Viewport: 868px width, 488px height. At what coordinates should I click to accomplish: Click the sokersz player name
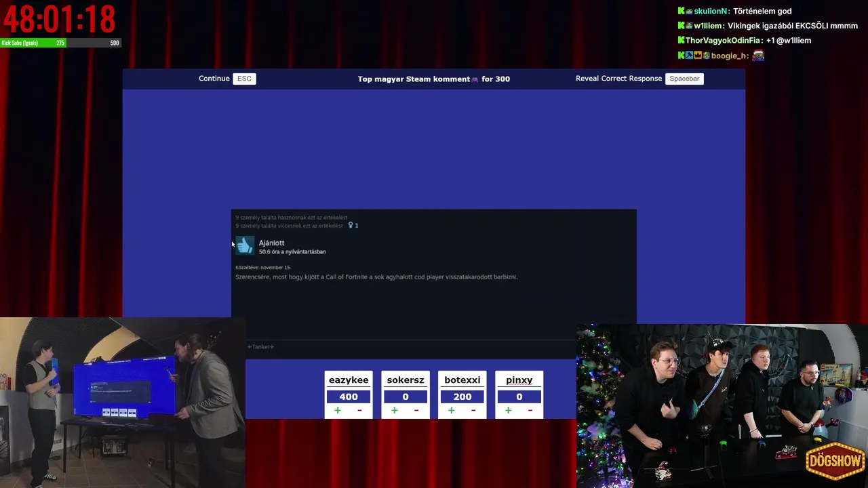[406, 380]
